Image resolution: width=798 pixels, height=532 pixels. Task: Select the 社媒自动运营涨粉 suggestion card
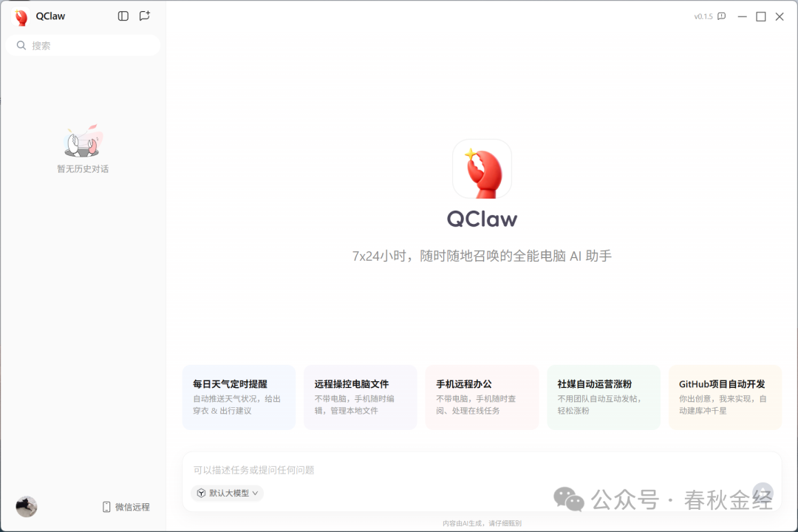603,397
